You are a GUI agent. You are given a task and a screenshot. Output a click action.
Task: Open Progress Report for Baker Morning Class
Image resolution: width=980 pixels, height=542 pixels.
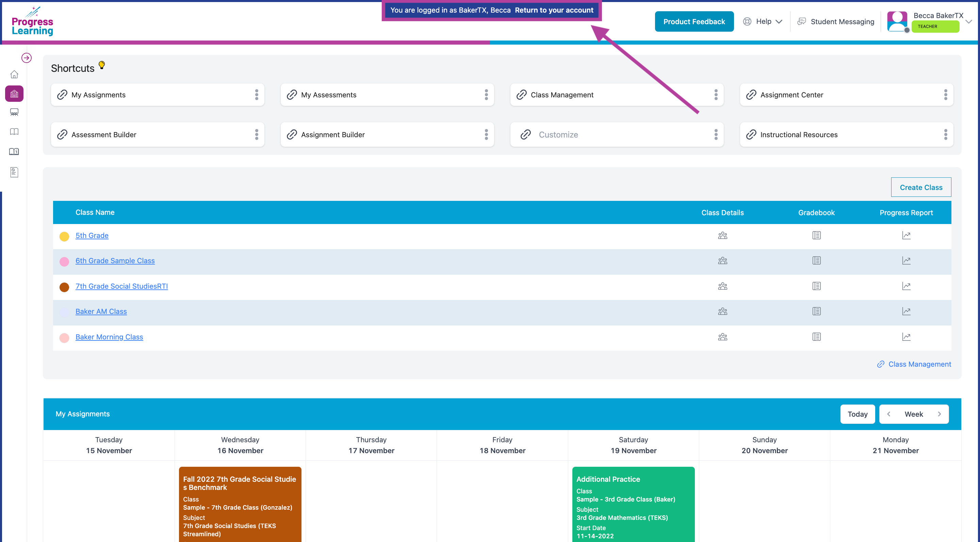click(906, 337)
